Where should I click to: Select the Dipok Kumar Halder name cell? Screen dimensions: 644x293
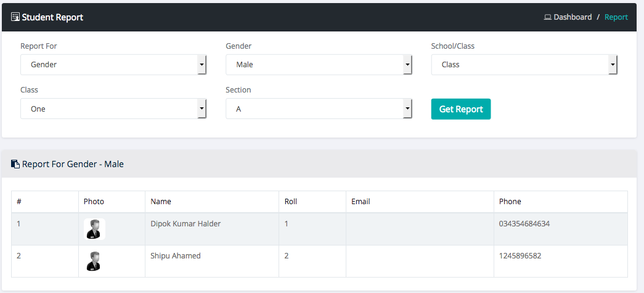185,224
